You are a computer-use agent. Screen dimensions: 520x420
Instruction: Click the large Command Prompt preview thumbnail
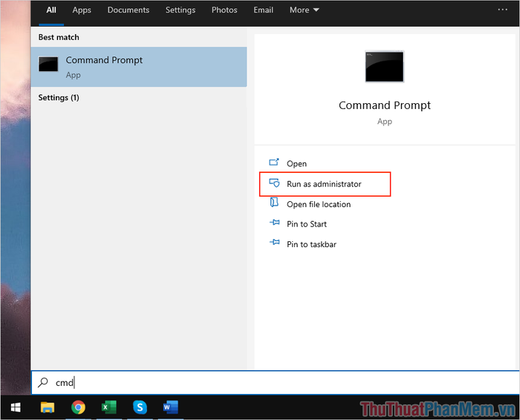tap(384, 66)
